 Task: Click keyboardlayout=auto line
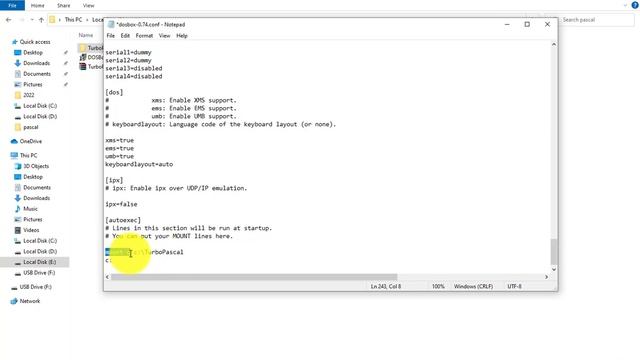[139, 164]
